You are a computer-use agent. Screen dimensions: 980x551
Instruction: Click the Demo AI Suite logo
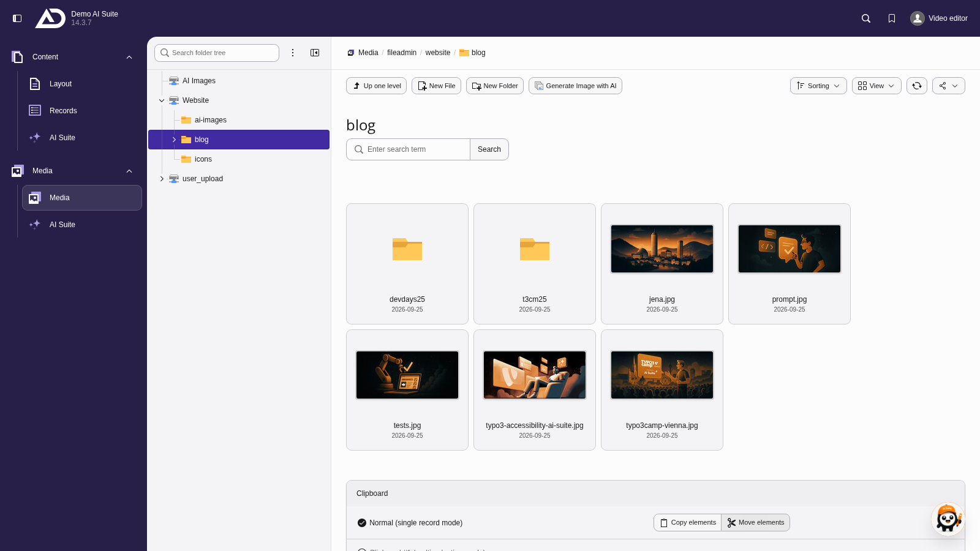pyautogui.click(x=50, y=18)
